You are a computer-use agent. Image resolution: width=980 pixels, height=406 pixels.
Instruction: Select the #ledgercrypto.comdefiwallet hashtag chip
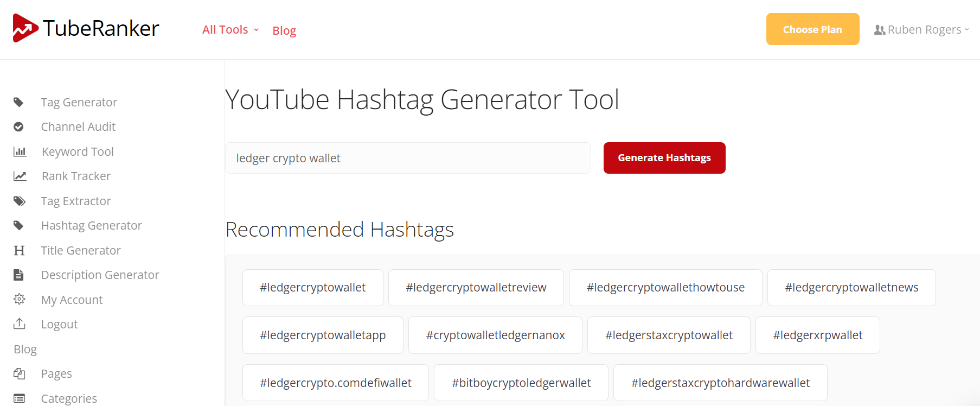click(336, 383)
